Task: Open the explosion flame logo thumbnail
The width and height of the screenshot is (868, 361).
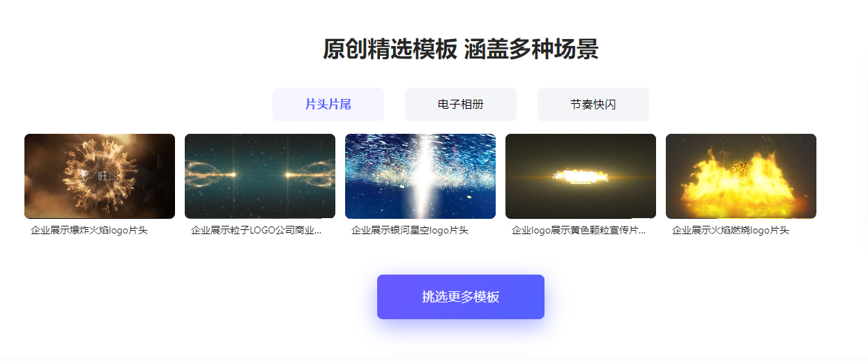Action: (100, 176)
